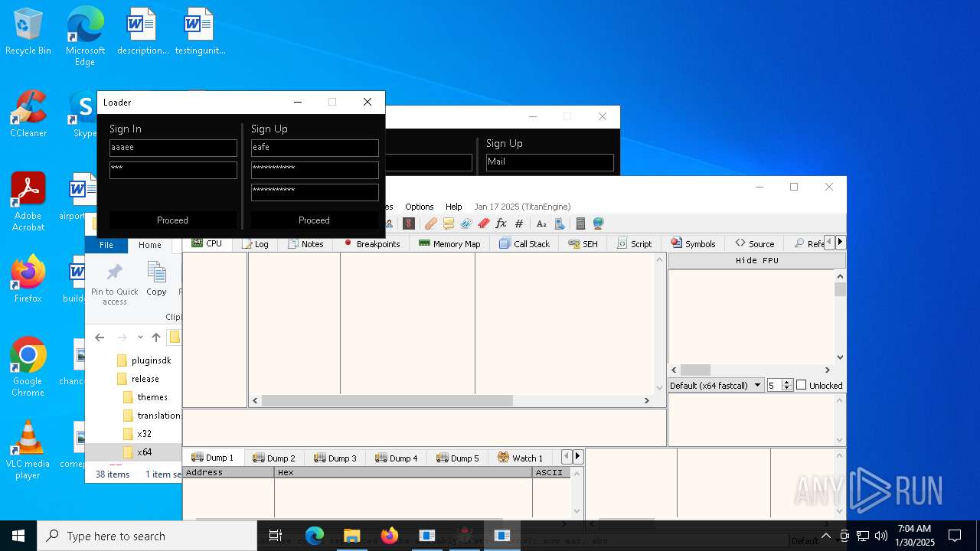This screenshot has height=551, width=980.
Task: Switch to the CPU tab
Action: pos(207,243)
